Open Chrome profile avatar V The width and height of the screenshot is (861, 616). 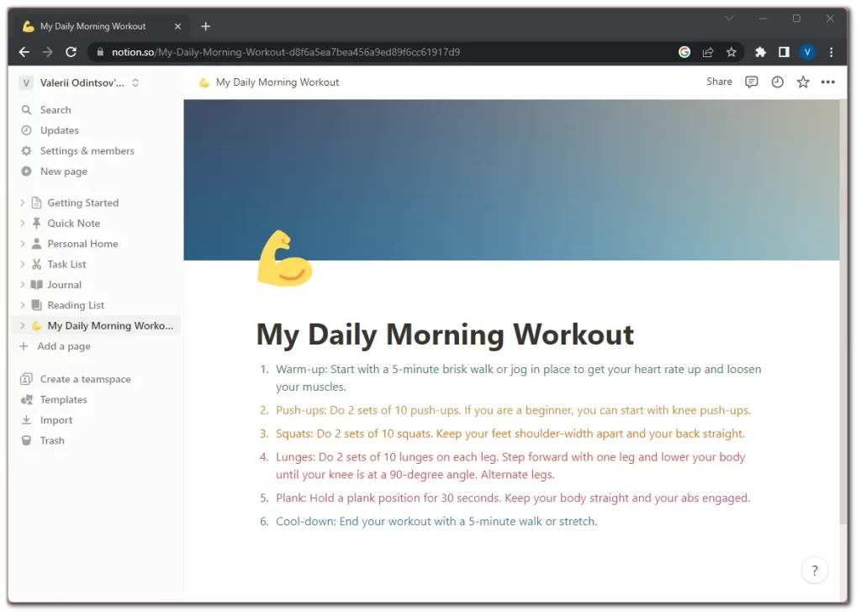807,52
